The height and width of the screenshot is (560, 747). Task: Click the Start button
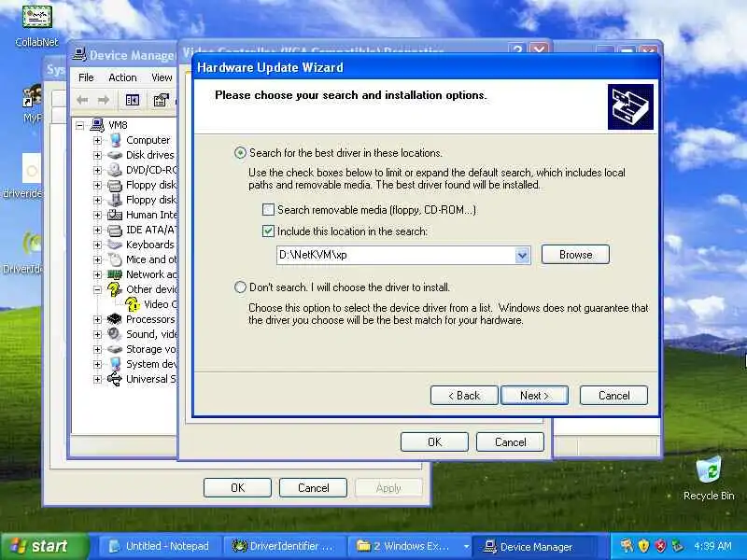coord(44,546)
